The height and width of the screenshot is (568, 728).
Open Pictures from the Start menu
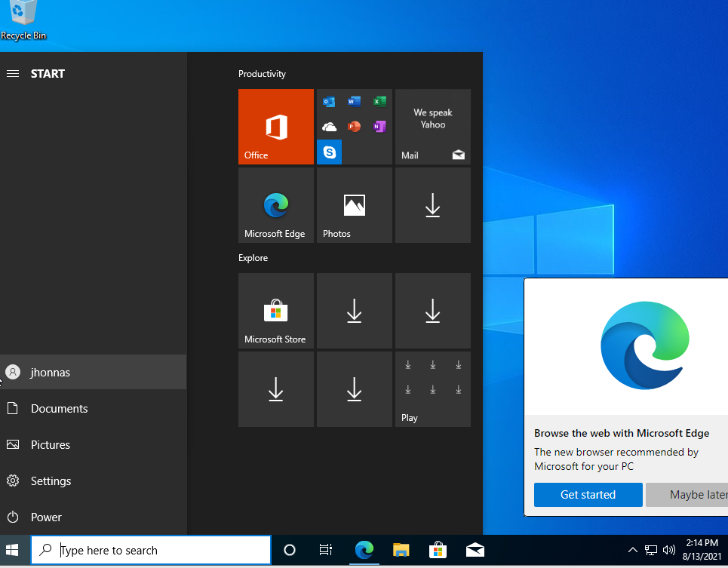[x=94, y=444]
